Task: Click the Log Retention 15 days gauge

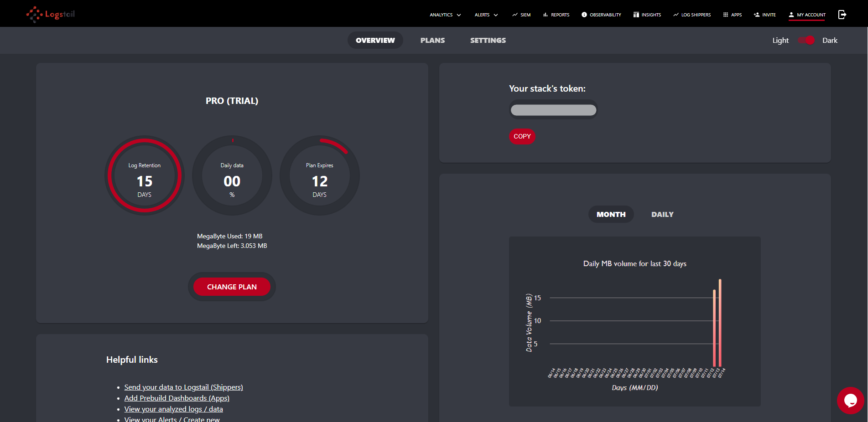Action: click(145, 175)
